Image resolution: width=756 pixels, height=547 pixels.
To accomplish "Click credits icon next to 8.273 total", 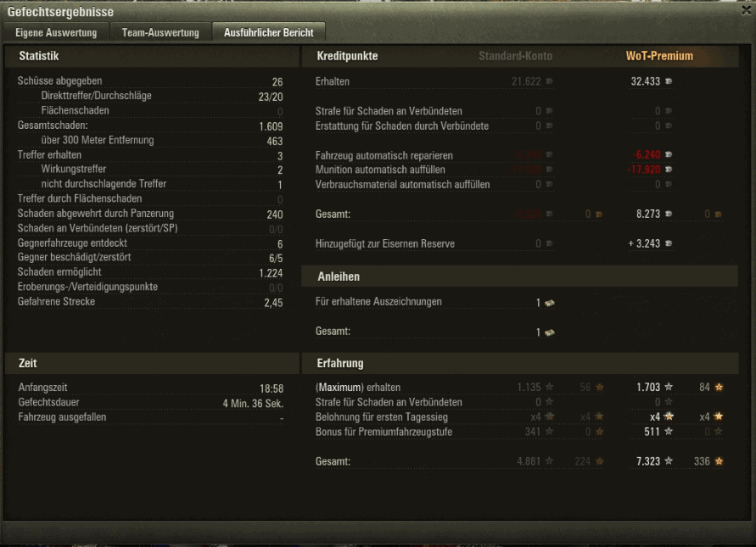I will pyautogui.click(x=669, y=214).
